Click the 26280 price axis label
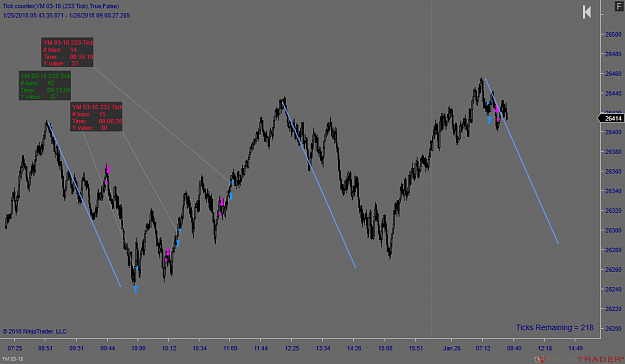The width and height of the screenshot is (625, 364). (x=613, y=250)
